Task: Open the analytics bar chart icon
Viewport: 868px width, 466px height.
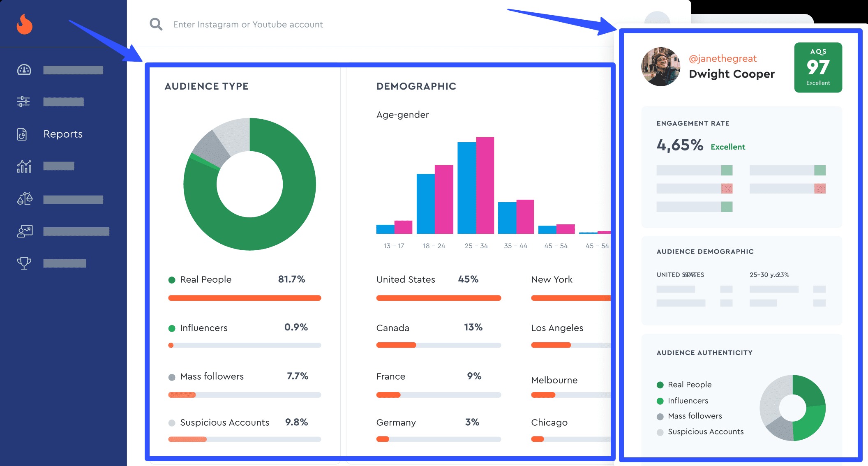Action: click(24, 166)
